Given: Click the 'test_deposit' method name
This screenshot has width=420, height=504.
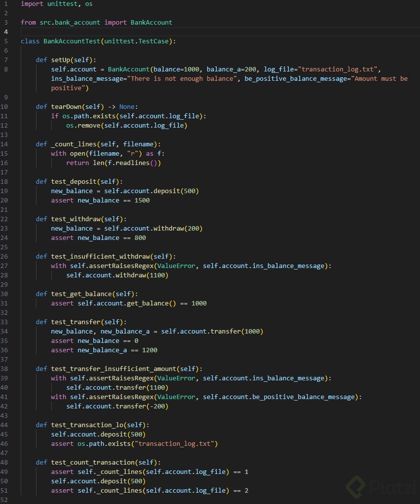Looking at the screenshot, I should point(73,182).
